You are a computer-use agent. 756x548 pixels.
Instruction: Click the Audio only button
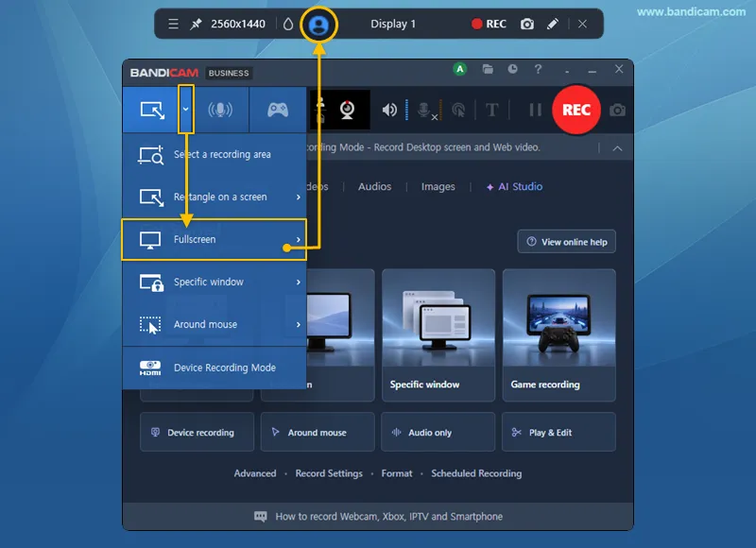click(438, 433)
